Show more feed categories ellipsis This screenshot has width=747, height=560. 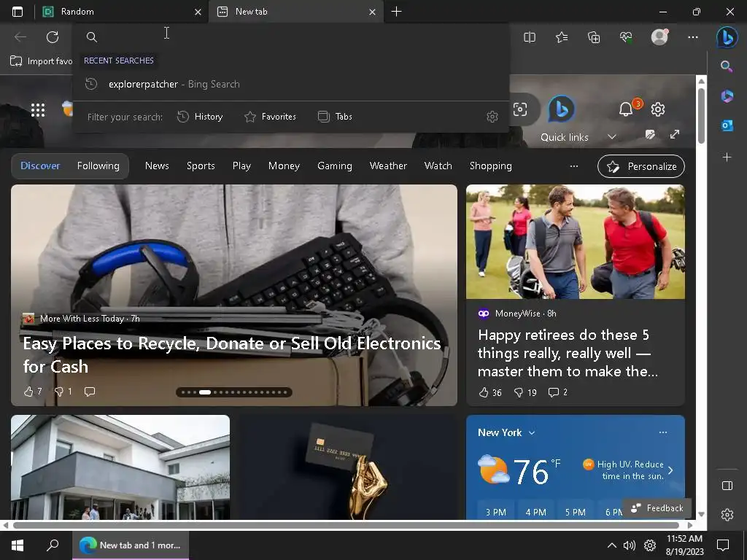click(x=574, y=166)
